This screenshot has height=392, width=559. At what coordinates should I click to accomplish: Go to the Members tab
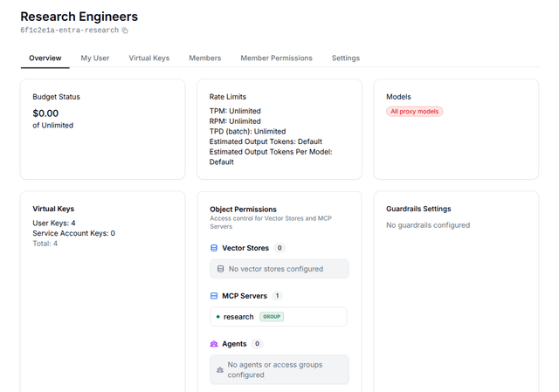[205, 58]
